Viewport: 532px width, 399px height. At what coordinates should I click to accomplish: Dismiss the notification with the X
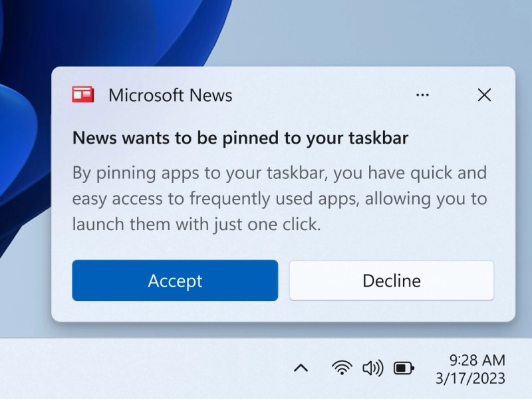click(x=484, y=95)
